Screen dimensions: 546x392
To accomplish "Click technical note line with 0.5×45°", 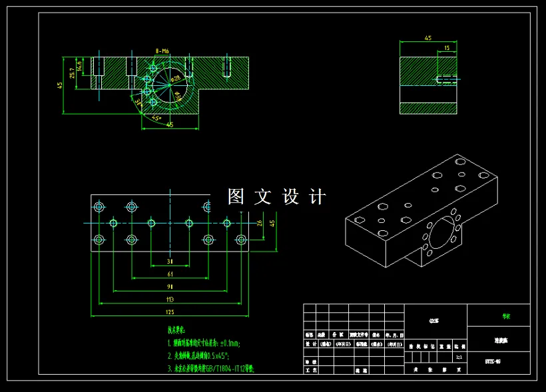I will (x=198, y=356).
